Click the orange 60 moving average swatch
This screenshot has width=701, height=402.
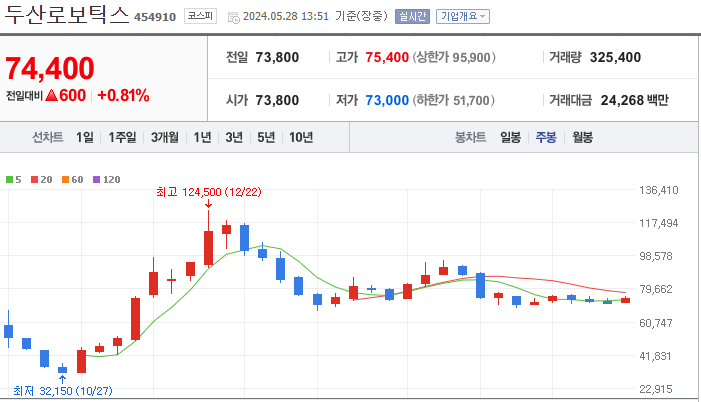coord(65,180)
